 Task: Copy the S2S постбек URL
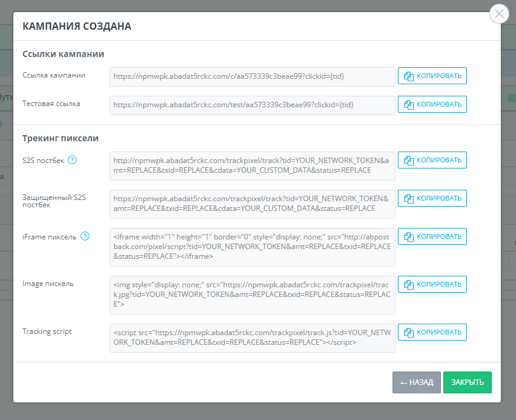432,160
